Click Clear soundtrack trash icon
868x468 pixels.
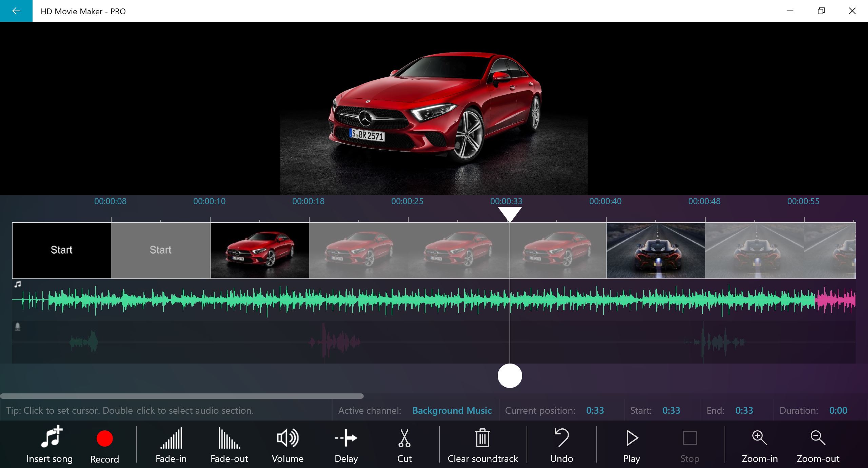pyautogui.click(x=482, y=438)
